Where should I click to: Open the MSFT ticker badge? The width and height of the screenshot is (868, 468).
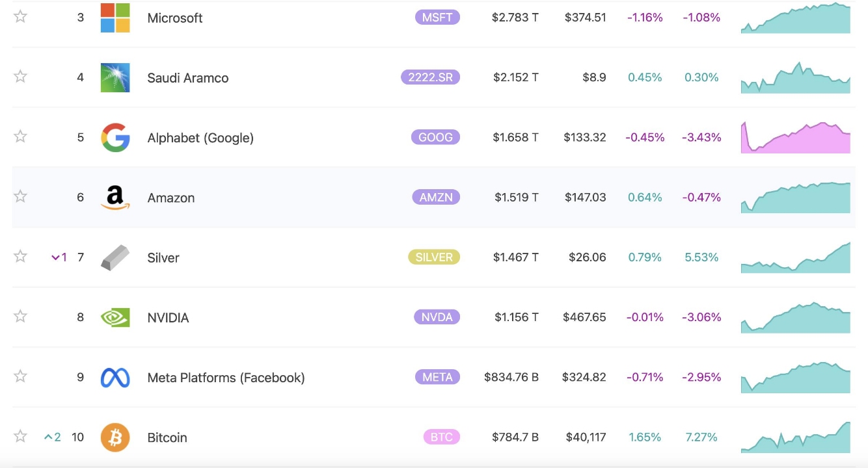click(437, 17)
